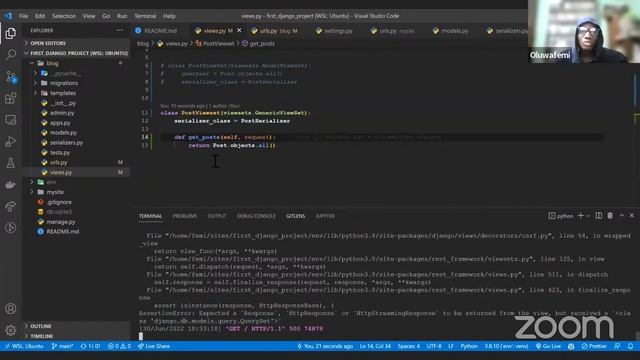Open the Selection menu
This screenshot has height=360, width=640.
pyautogui.click(x=64, y=16)
